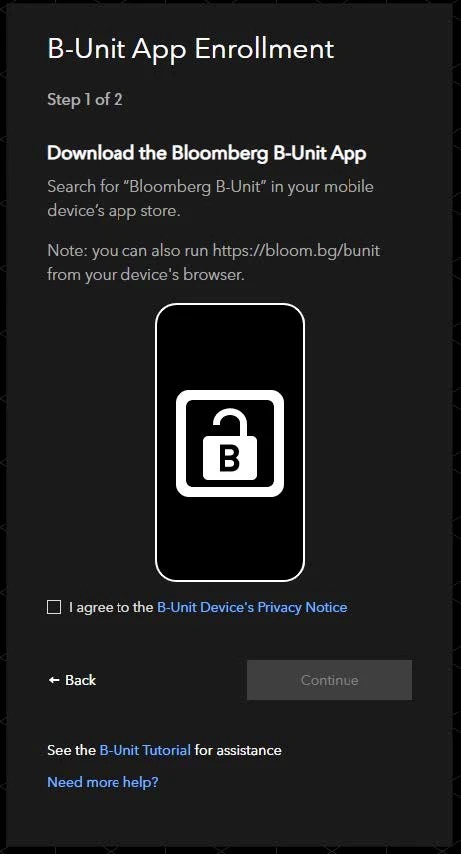Click the greyed-out Continue button
This screenshot has height=854, width=461.
pyautogui.click(x=329, y=680)
